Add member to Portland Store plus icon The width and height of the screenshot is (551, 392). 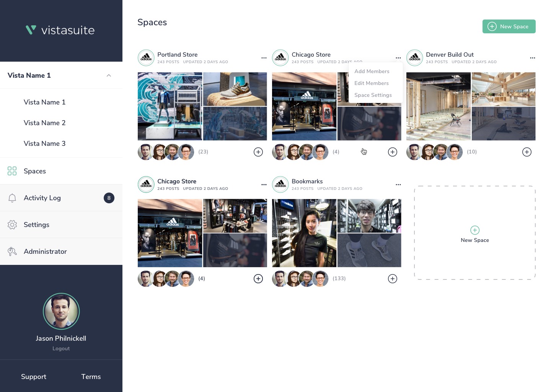coord(258,152)
